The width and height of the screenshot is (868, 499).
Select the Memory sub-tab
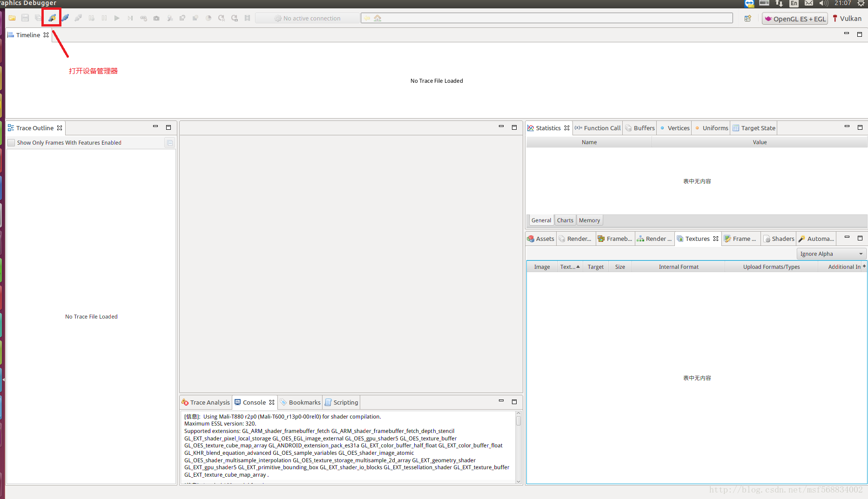tap(589, 220)
